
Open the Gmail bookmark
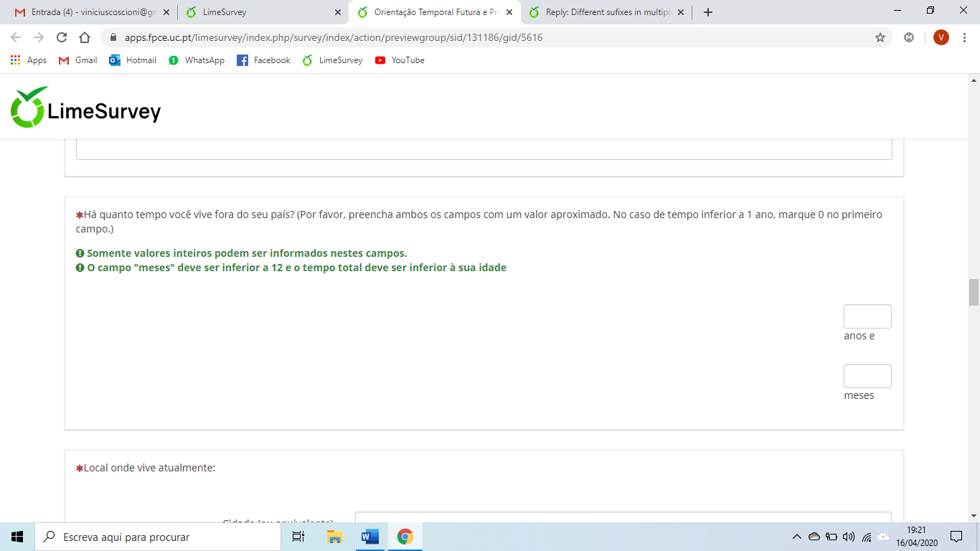[x=77, y=60]
